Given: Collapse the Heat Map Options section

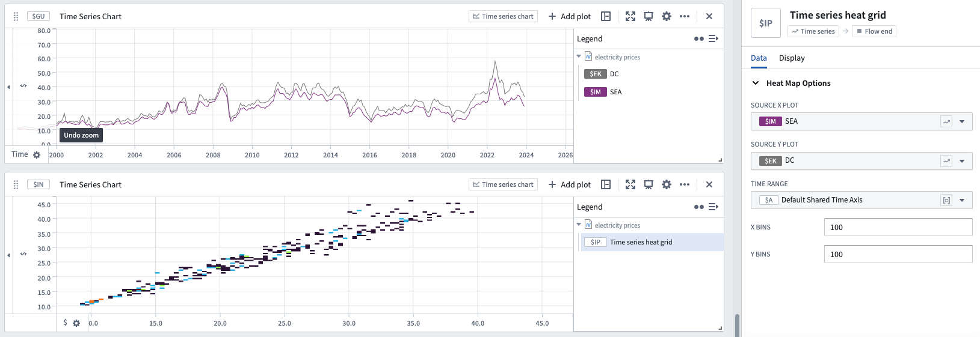Looking at the screenshot, I should point(756,83).
